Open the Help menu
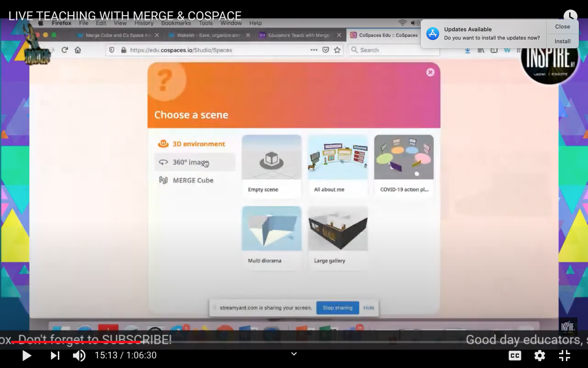The image size is (588, 368). coord(255,23)
